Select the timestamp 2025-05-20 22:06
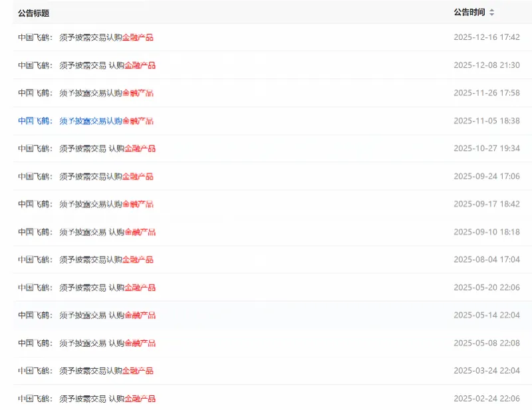532x410 pixels. point(487,287)
